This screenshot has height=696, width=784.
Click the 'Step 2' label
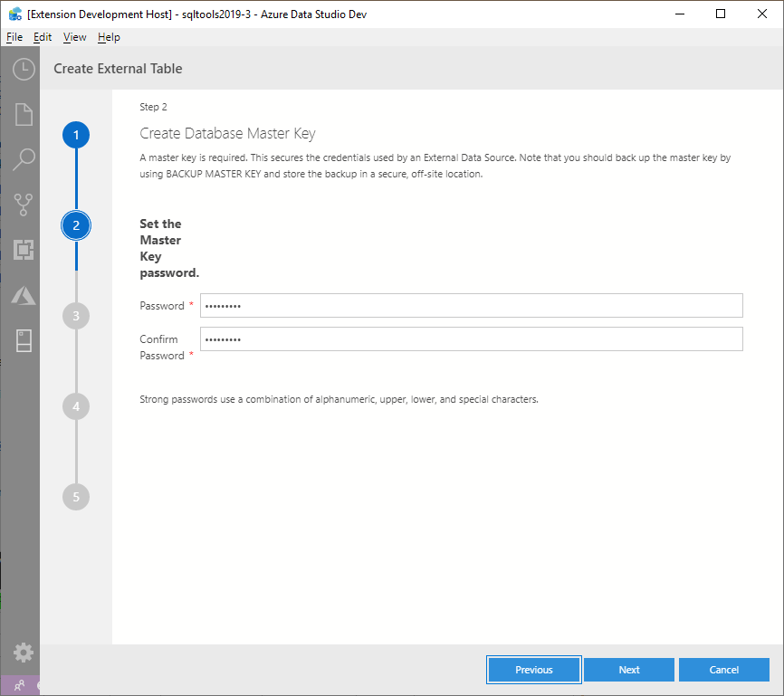point(154,107)
